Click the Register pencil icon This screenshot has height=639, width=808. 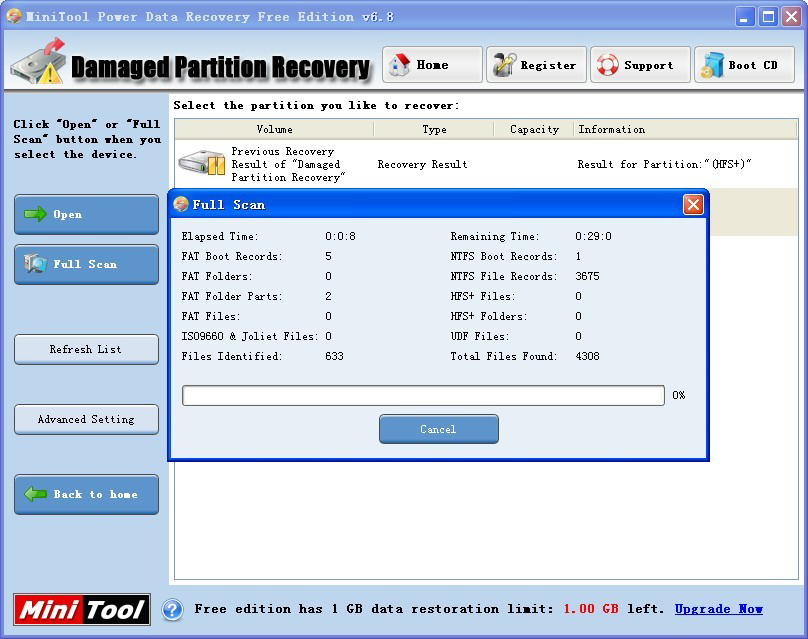503,65
